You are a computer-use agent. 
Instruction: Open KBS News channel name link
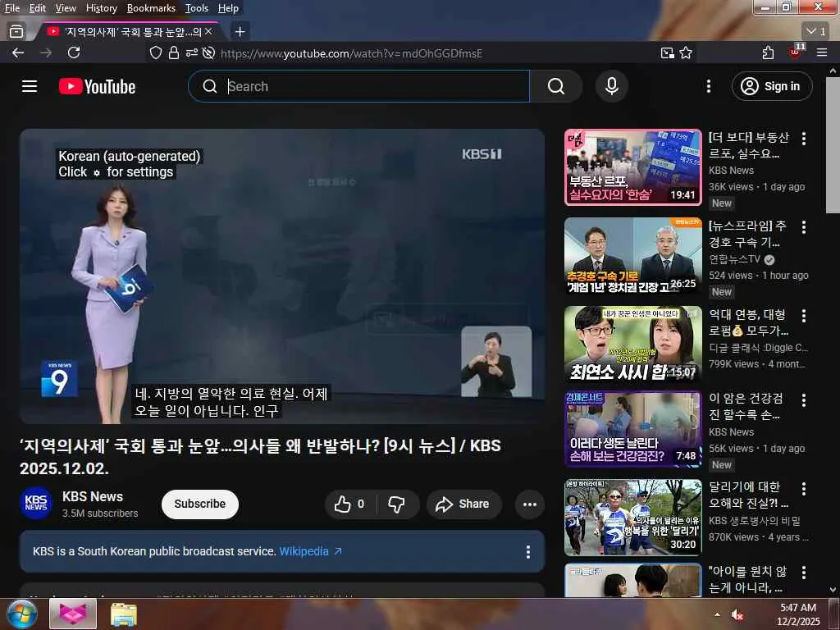point(93,496)
